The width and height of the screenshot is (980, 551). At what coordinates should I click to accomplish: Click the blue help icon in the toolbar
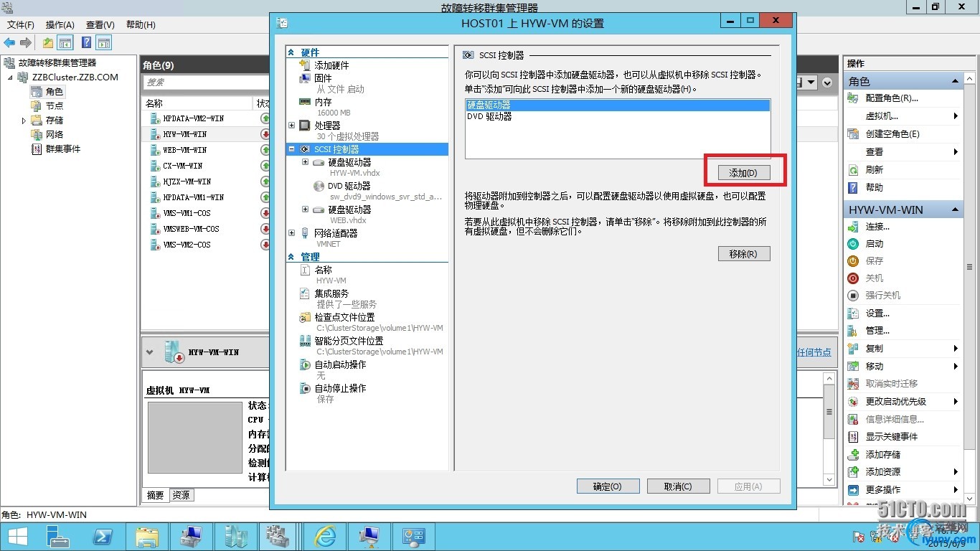[86, 43]
